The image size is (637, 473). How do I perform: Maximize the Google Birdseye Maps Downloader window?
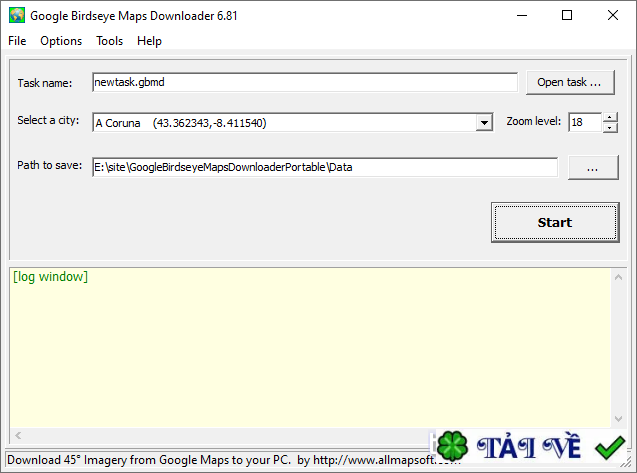(x=567, y=15)
